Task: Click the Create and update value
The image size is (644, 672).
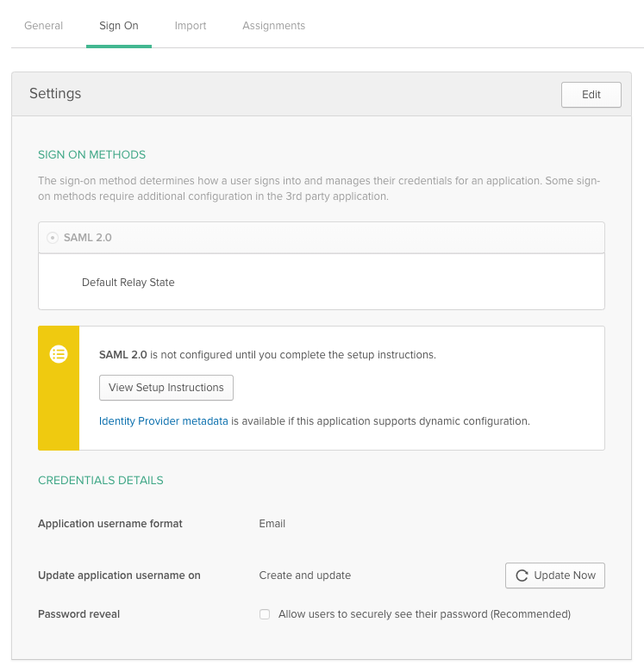Action: 305,576
